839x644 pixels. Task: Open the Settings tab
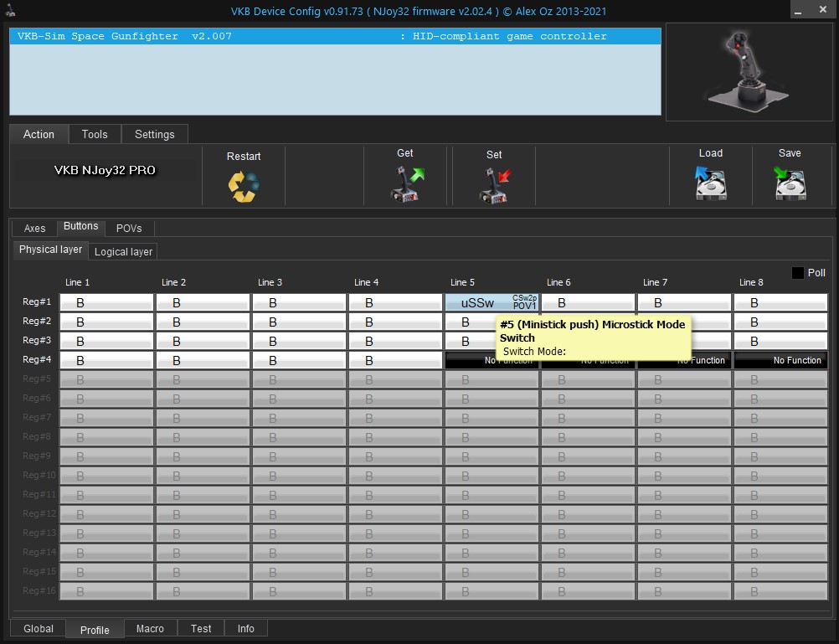(x=155, y=134)
